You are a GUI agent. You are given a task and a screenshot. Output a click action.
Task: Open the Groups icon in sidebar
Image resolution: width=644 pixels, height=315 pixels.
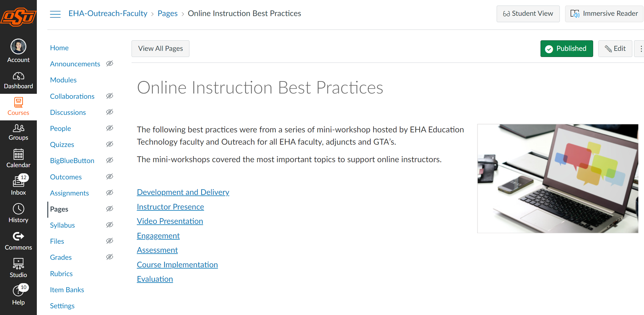pos(18,128)
